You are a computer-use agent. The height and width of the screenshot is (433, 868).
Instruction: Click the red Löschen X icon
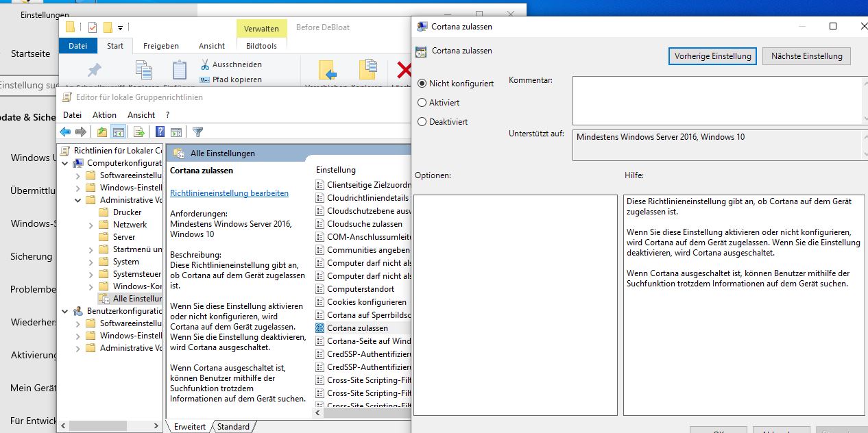tap(405, 71)
